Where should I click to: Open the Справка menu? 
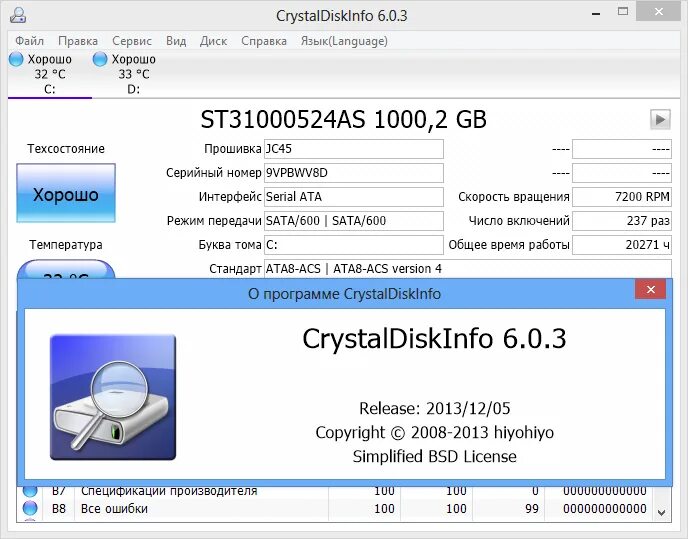[x=264, y=41]
